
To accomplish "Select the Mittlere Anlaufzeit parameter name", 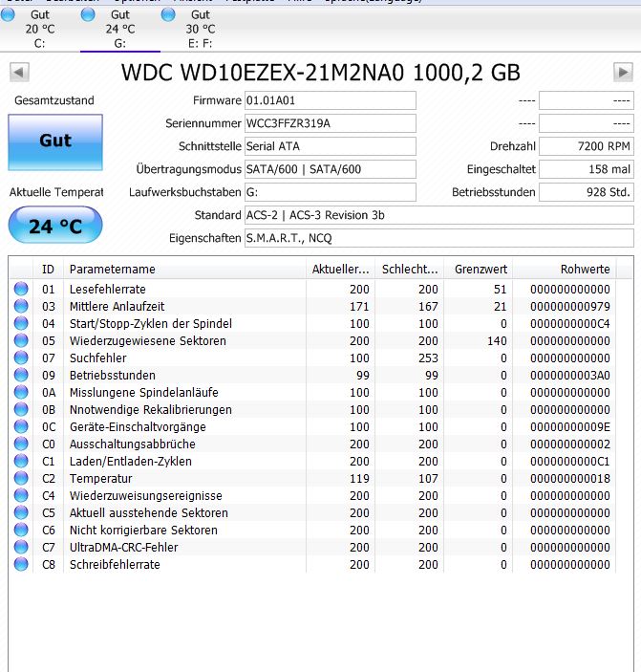I will pyautogui.click(x=117, y=307).
